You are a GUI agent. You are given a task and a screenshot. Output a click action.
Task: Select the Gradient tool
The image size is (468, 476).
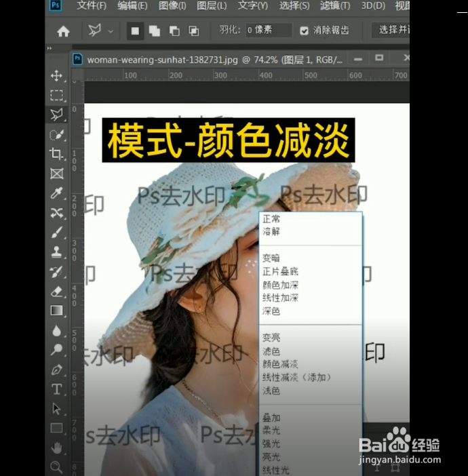(56, 311)
